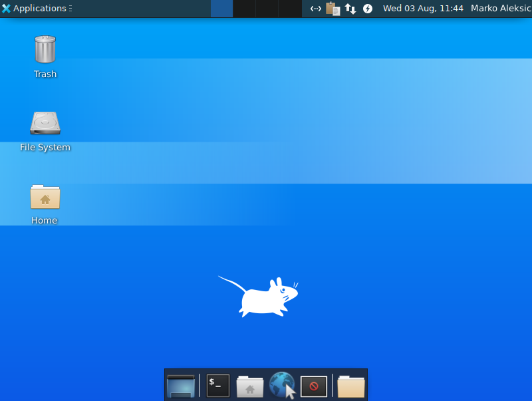532x401 pixels.
Task: Click the blocked-screen icon in the dock
Action: point(313,386)
